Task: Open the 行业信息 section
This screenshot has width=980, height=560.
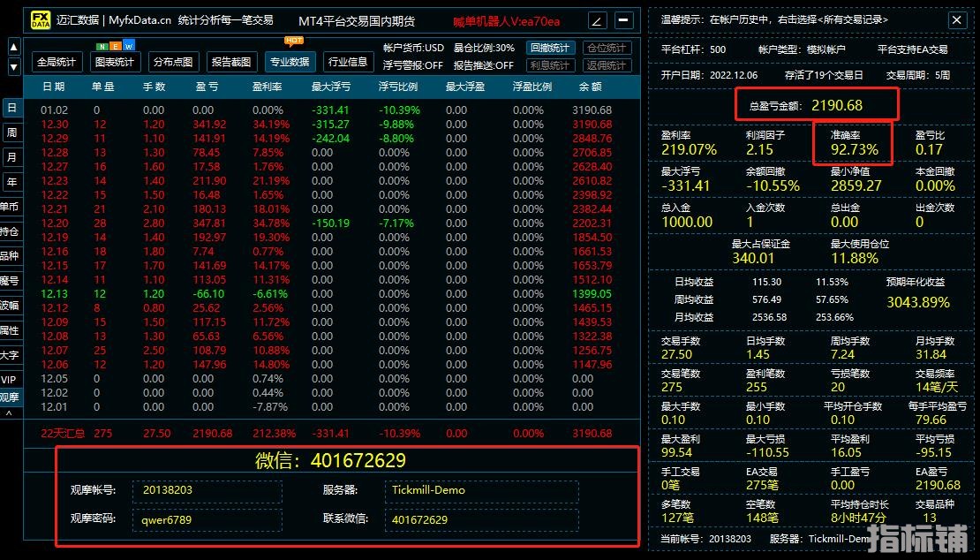Action: (x=348, y=62)
